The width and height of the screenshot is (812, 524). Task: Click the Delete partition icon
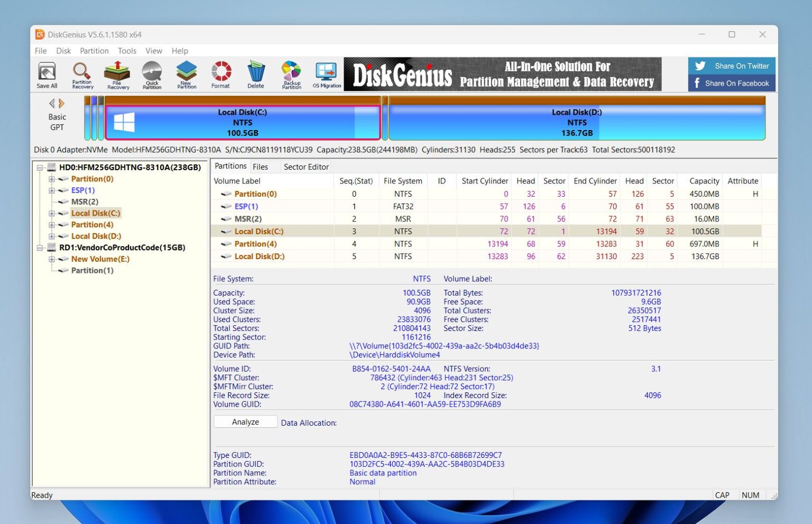pos(256,74)
